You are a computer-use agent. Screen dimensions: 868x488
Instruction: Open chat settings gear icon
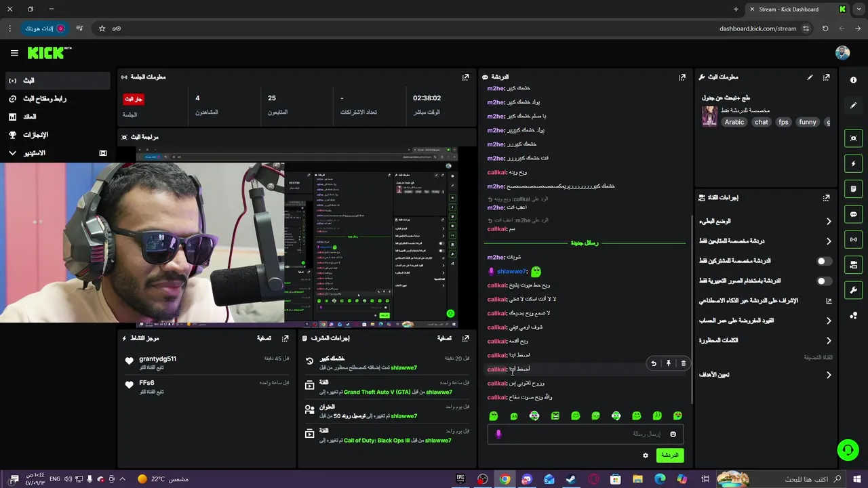point(646,455)
